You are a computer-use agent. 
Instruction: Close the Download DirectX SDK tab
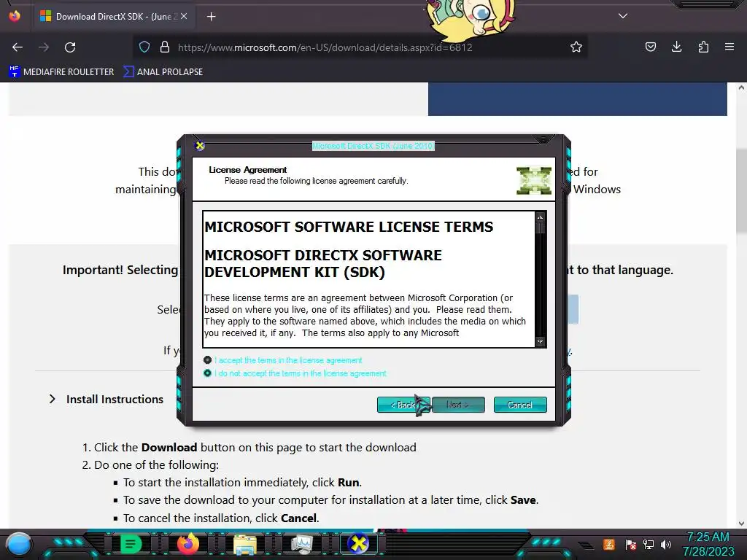pyautogui.click(x=184, y=16)
